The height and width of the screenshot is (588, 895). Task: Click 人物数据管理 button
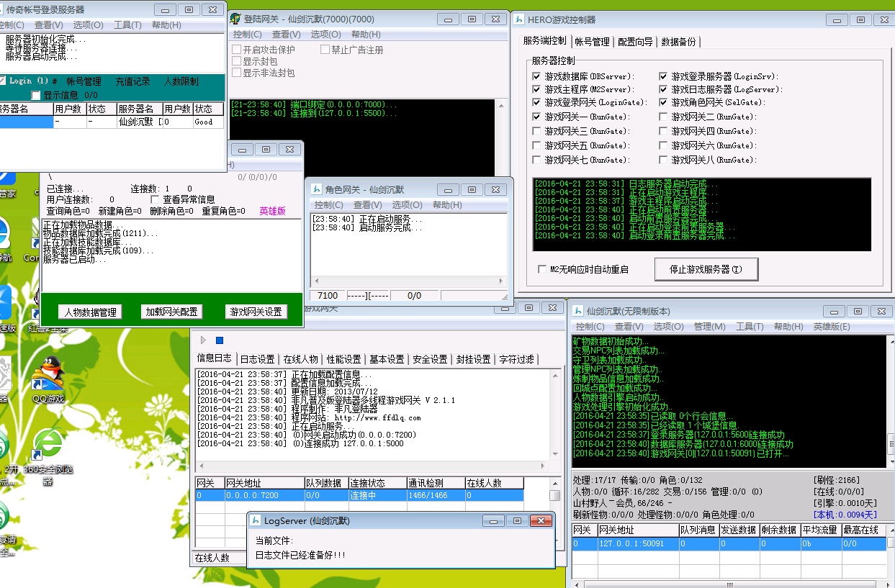tap(90, 312)
